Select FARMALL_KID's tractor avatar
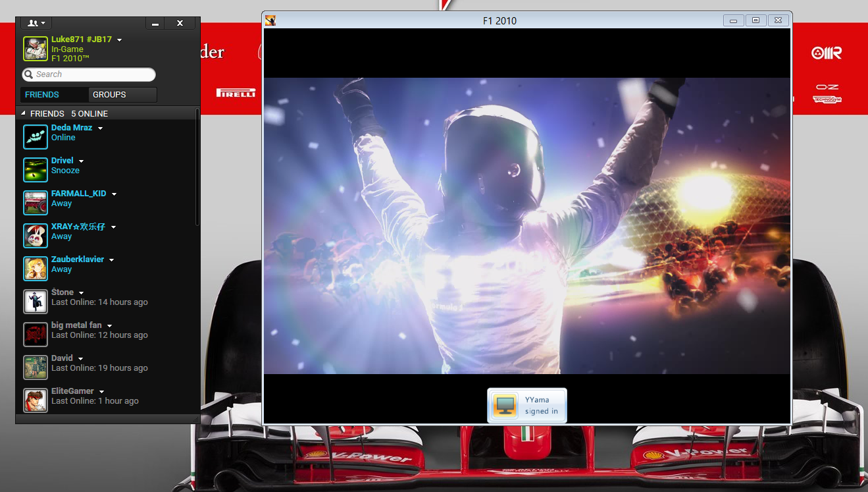This screenshot has width=868, height=492. point(36,202)
